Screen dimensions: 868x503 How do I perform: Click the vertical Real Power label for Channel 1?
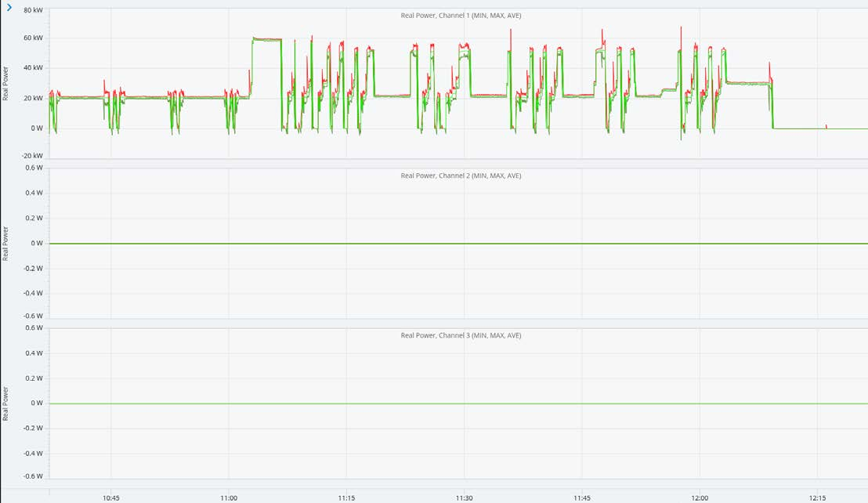[6, 81]
